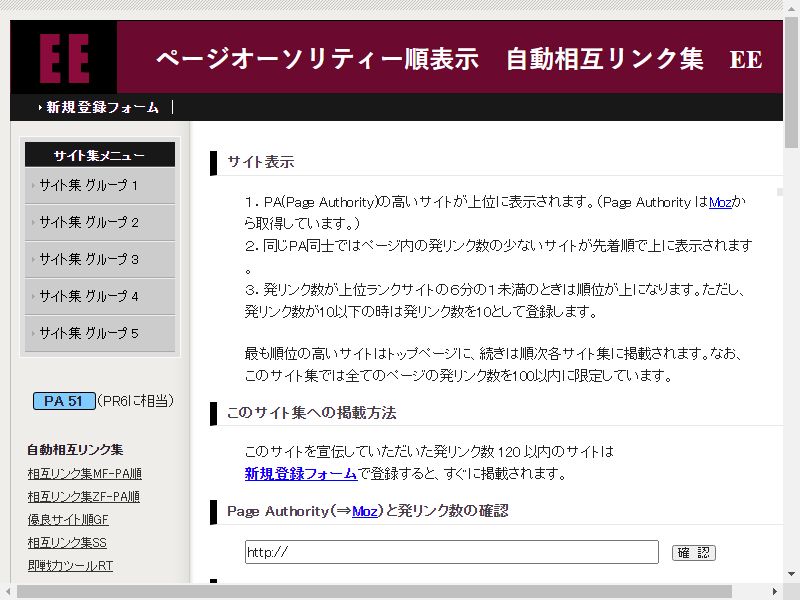Viewport: 800px width, 600px height.
Task: Click the サイト集メニュー heading
Action: click(x=99, y=155)
